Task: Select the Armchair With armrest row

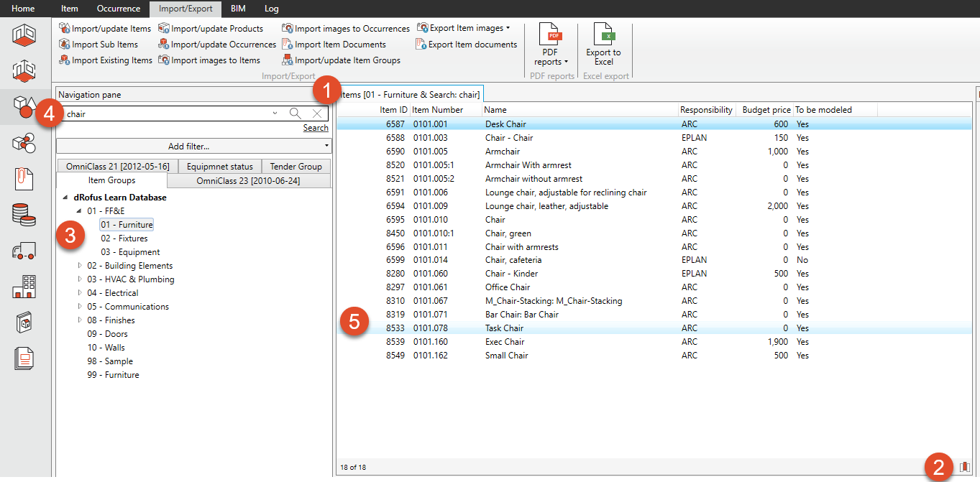Action: pyautogui.click(x=527, y=164)
